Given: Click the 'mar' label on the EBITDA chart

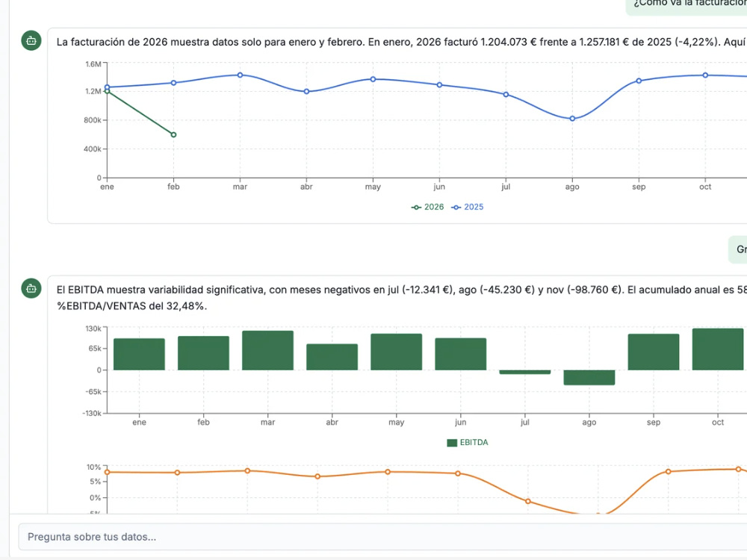Looking at the screenshot, I should pos(267,422).
